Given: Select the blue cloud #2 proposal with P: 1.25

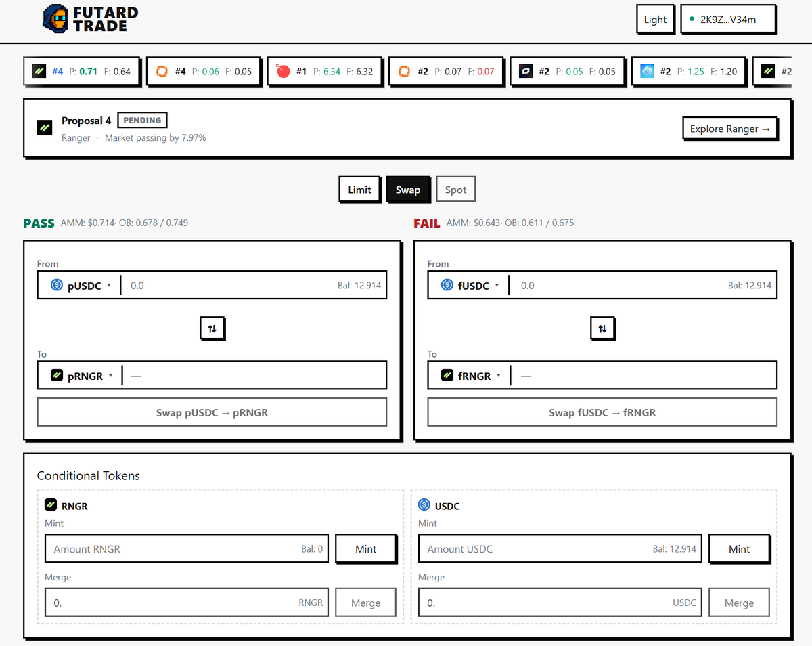Looking at the screenshot, I should coord(689,71).
